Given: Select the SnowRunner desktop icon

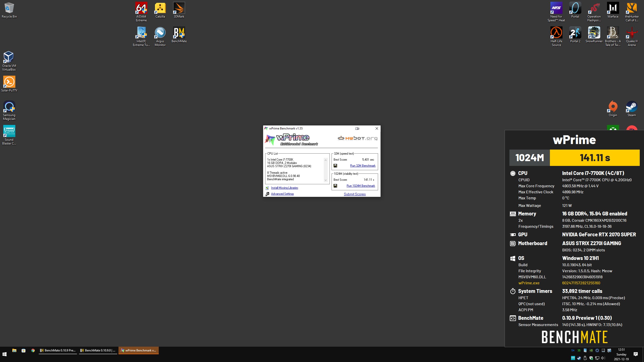Looking at the screenshot, I should (594, 35).
